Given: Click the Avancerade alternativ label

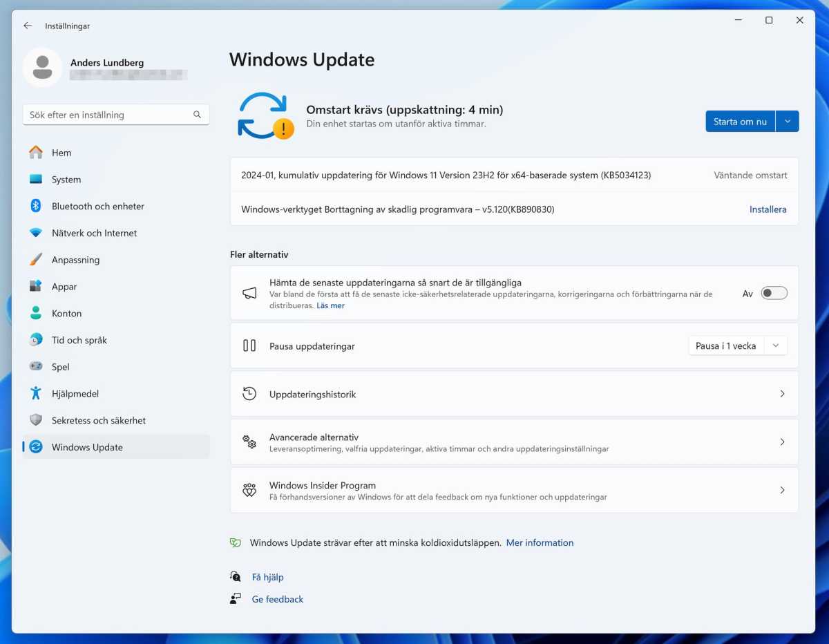Looking at the screenshot, I should click(x=314, y=437).
